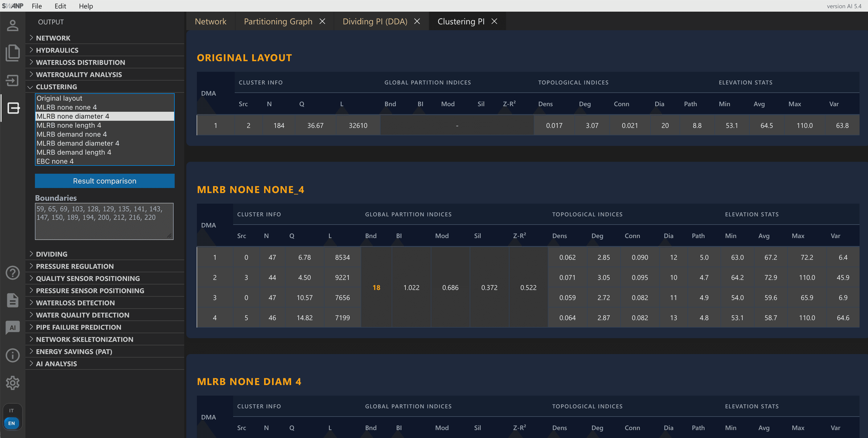
Task: Select EBC none 4 entry
Action: (105, 161)
